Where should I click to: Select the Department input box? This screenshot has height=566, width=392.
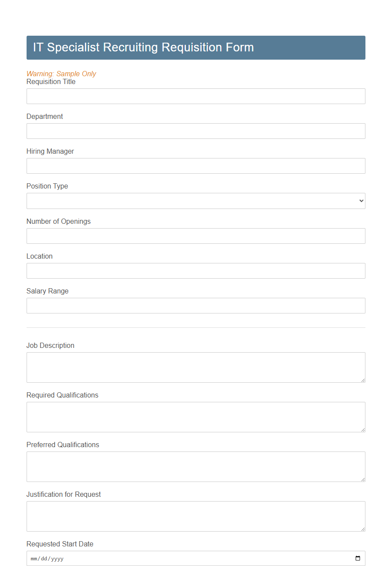(x=196, y=131)
